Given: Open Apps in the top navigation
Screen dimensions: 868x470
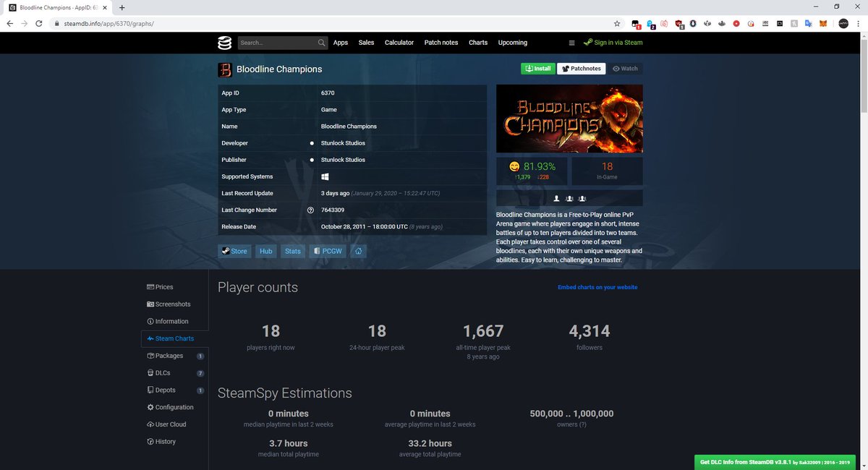Looking at the screenshot, I should (341, 43).
